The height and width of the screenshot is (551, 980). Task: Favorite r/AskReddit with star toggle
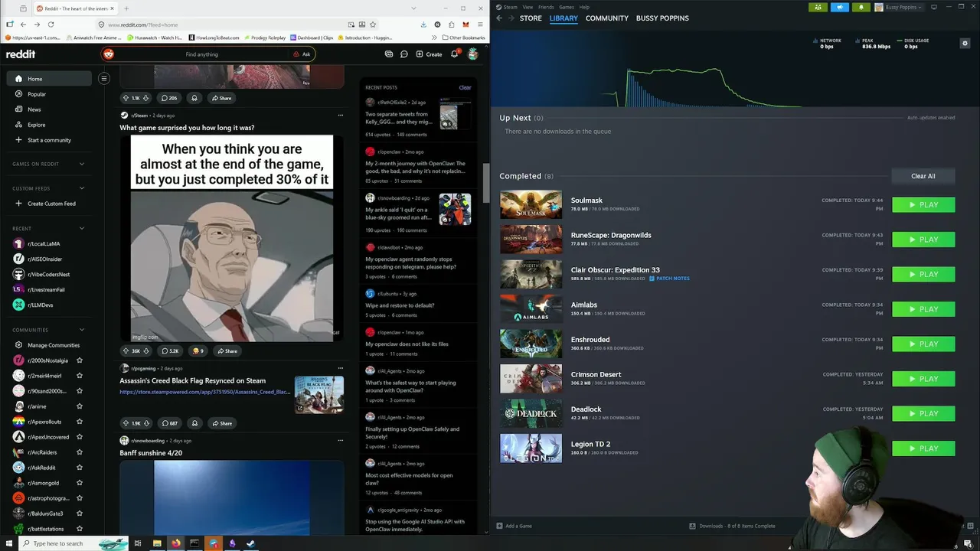pyautogui.click(x=80, y=468)
